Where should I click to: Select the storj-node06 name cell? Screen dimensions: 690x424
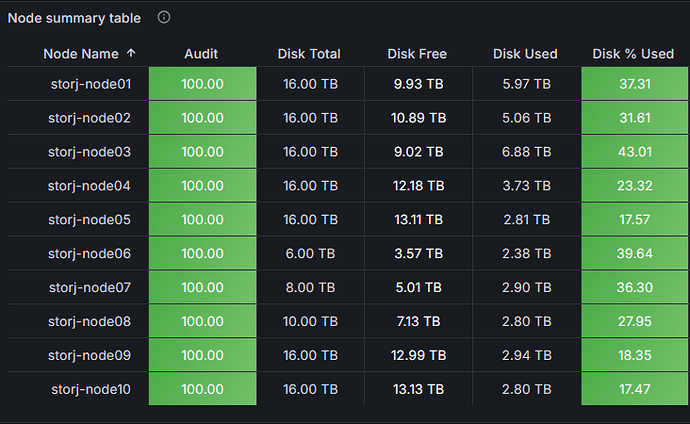pos(78,253)
